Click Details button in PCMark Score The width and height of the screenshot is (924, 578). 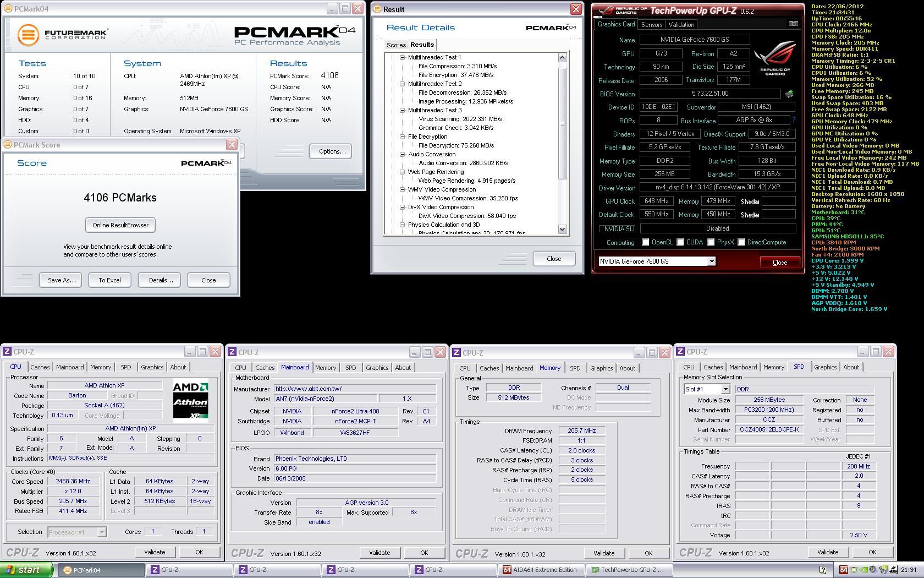161,280
